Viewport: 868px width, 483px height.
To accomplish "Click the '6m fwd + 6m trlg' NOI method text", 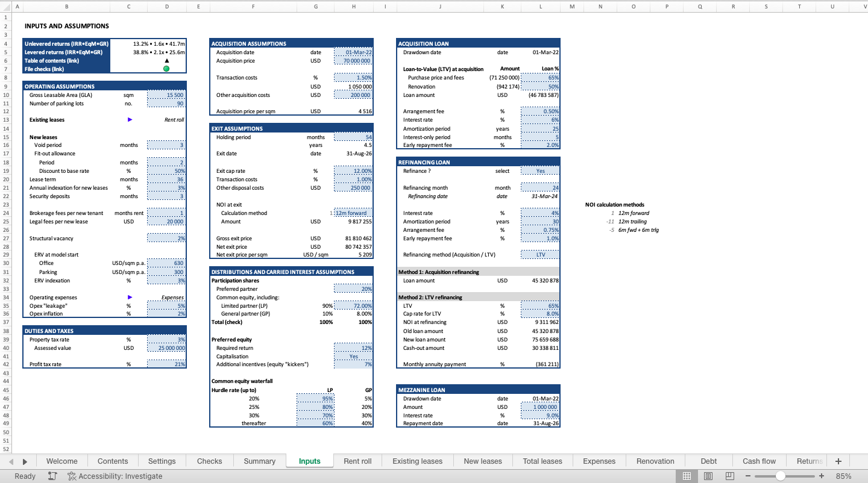I will [x=638, y=230].
